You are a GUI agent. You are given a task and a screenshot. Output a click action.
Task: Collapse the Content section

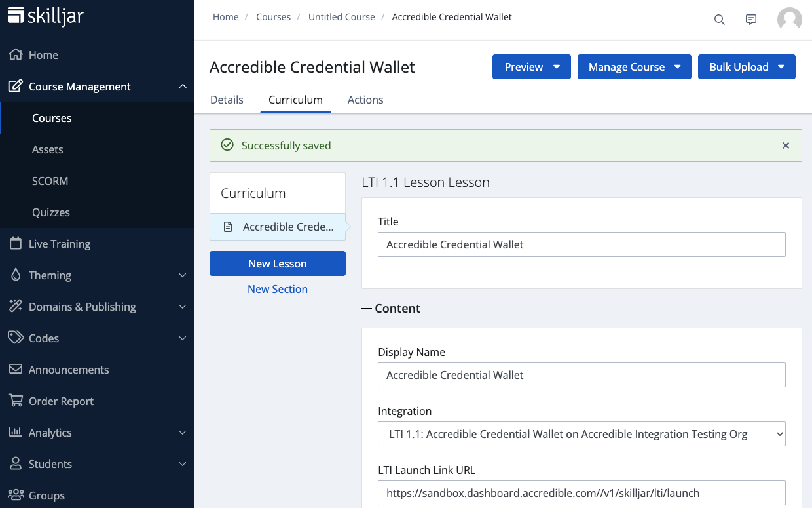(x=392, y=308)
